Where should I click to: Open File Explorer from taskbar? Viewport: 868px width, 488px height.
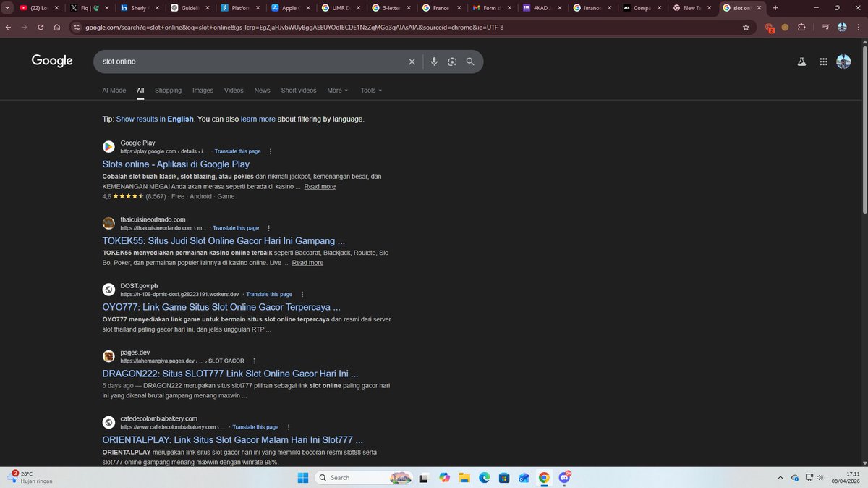pyautogui.click(x=464, y=477)
